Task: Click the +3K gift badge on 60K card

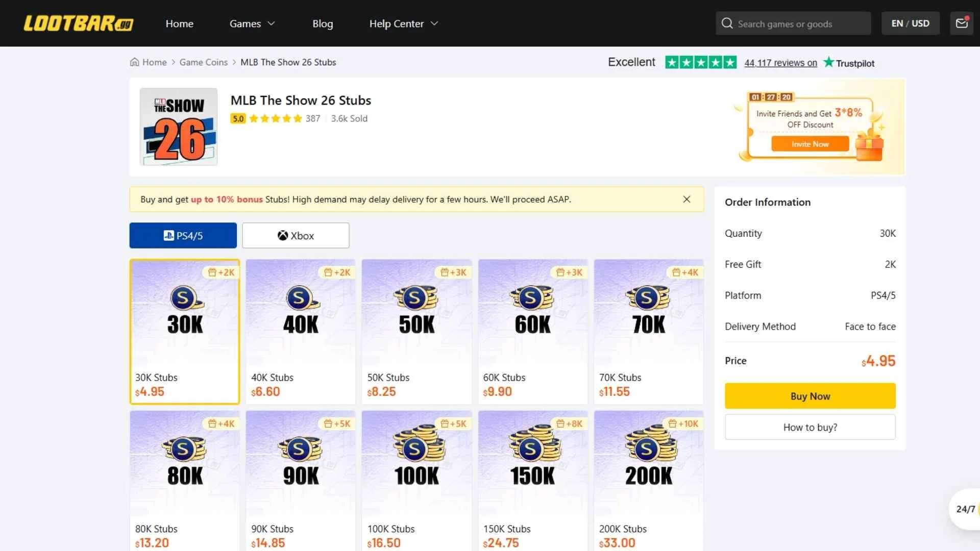Action: 569,272
